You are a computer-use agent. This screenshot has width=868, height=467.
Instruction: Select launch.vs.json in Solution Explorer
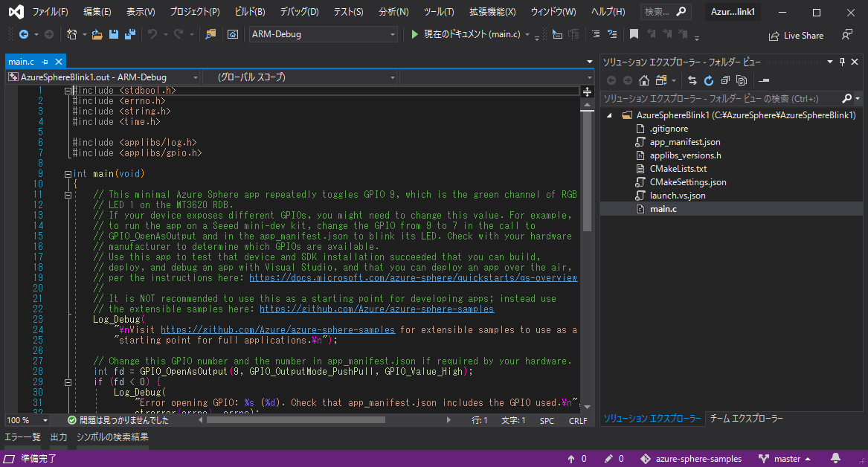click(x=677, y=196)
